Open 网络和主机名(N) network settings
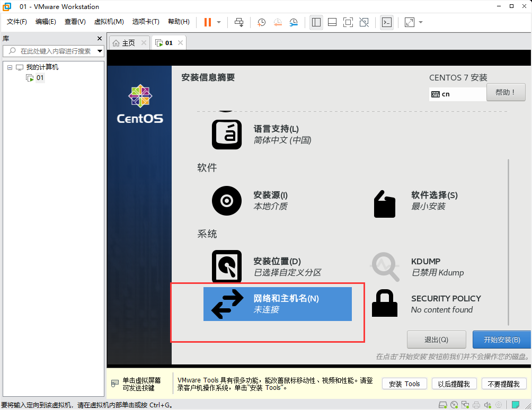Image resolution: width=532 pixels, height=410 pixels. 278,304
